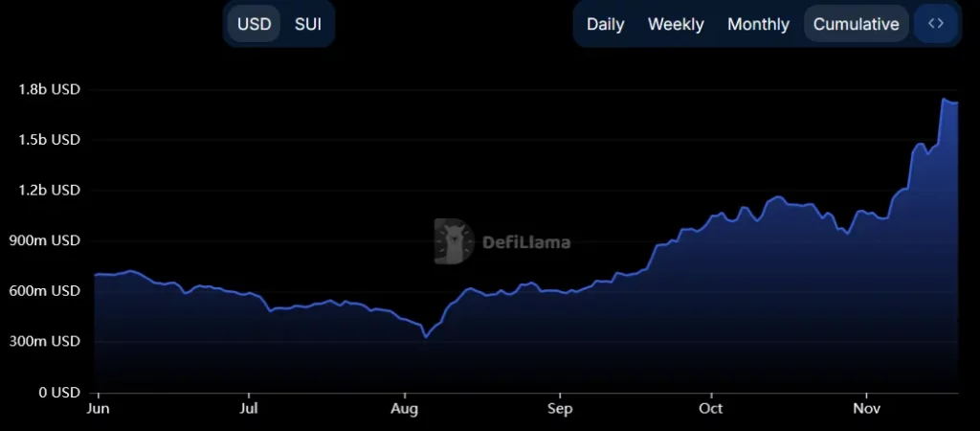The height and width of the screenshot is (431, 980).
Task: Click the 300m USD axis label
Action: pyautogui.click(x=46, y=342)
